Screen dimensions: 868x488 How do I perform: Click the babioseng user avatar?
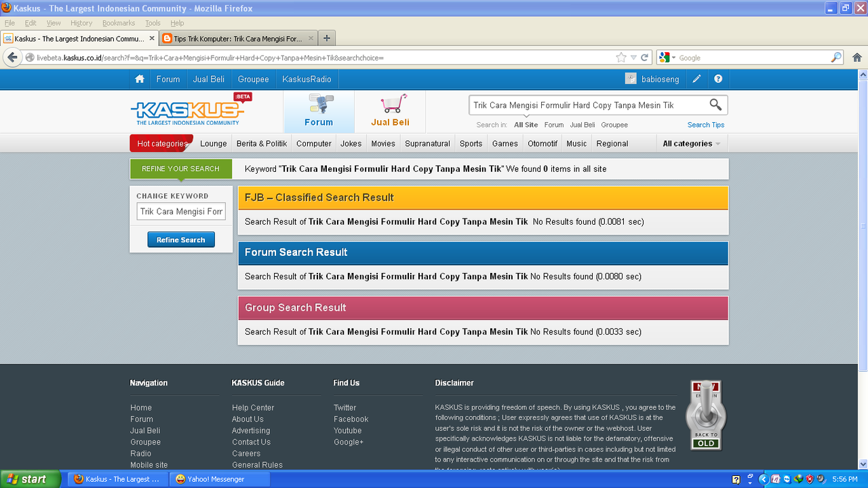631,79
